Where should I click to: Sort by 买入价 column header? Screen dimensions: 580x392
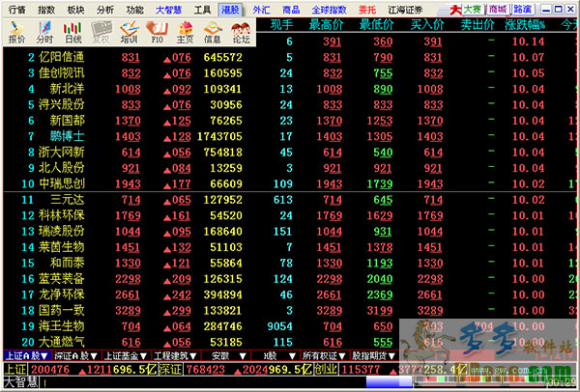(x=427, y=25)
